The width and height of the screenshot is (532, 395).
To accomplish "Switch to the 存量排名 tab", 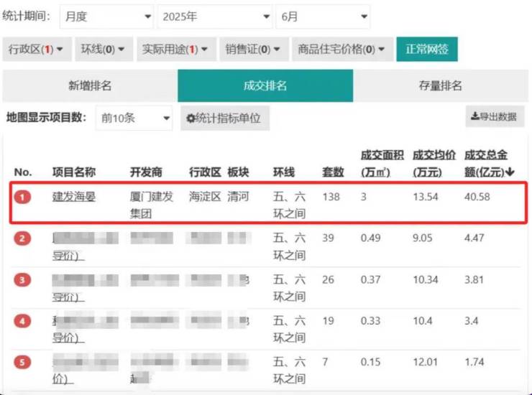I will click(440, 85).
